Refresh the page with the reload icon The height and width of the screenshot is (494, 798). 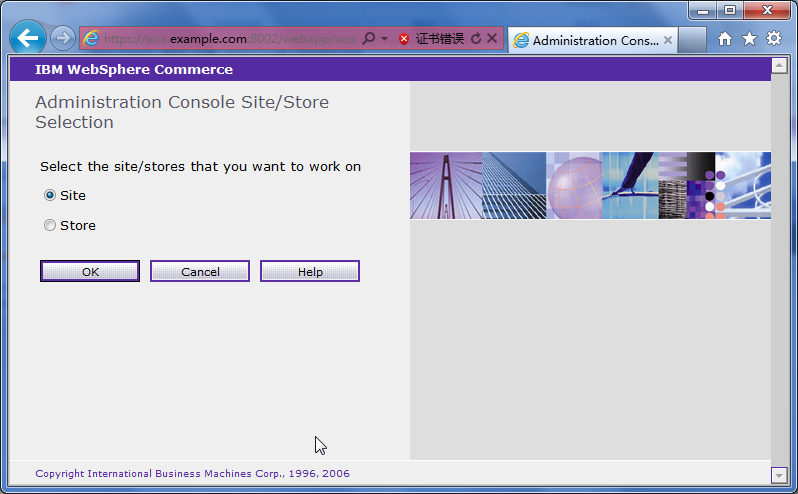tap(476, 38)
